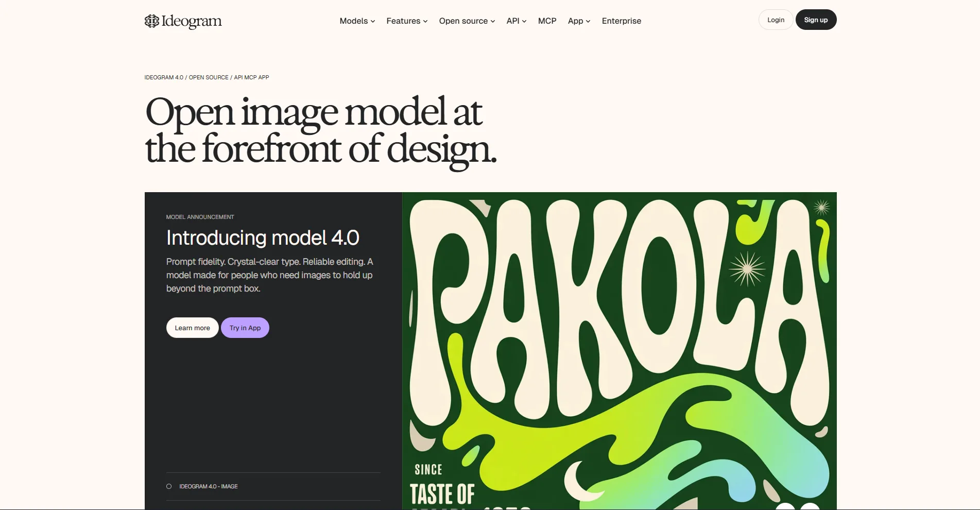Click the Learn more button
Image resolution: width=980 pixels, height=510 pixels.
[x=192, y=328]
